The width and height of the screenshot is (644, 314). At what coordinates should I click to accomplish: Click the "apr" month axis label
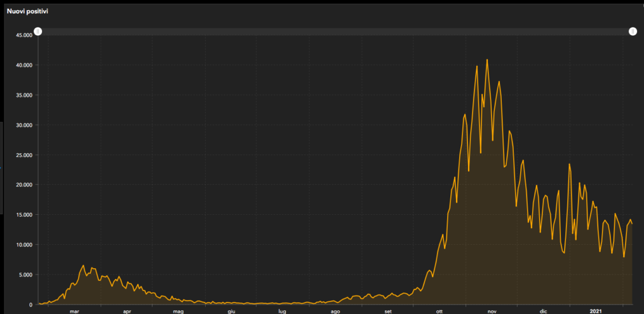(x=127, y=311)
